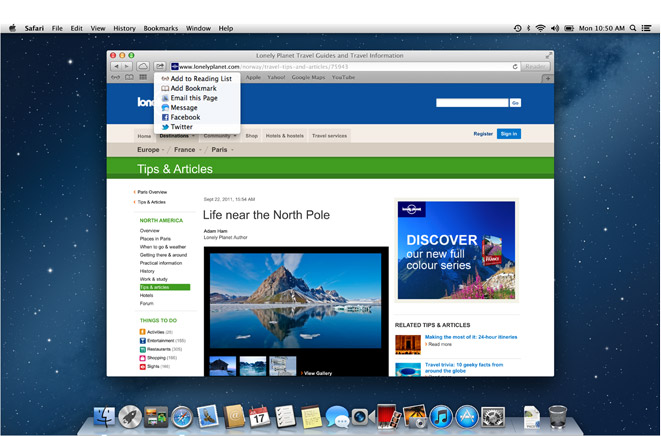Click the Discover colour series ad banner
Image resolution: width=661 pixels, height=436 pixels.
pyautogui.click(x=456, y=250)
